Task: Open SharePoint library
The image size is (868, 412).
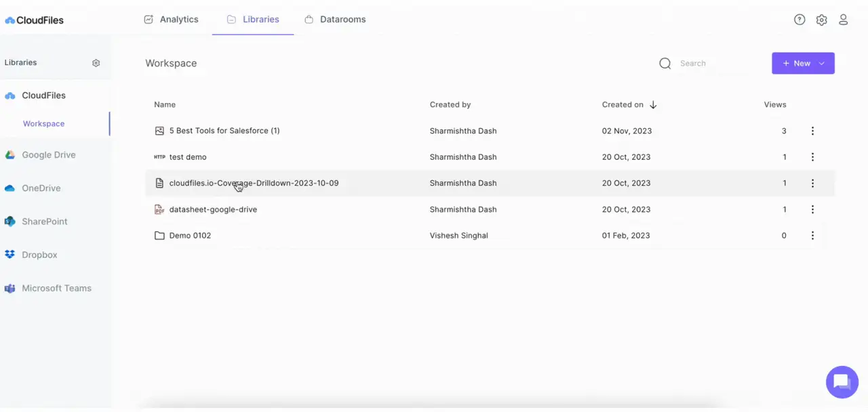Action: [44, 222]
